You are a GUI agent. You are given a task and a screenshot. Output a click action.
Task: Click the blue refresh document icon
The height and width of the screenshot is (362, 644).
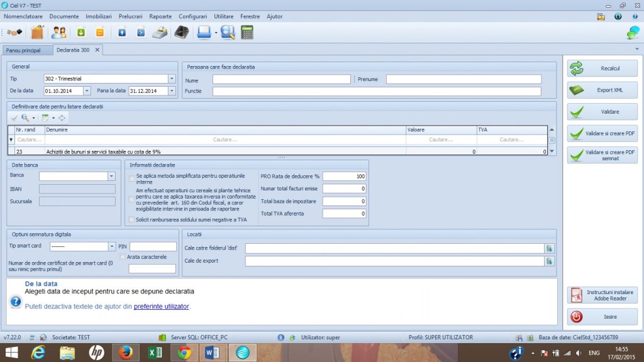141,32
